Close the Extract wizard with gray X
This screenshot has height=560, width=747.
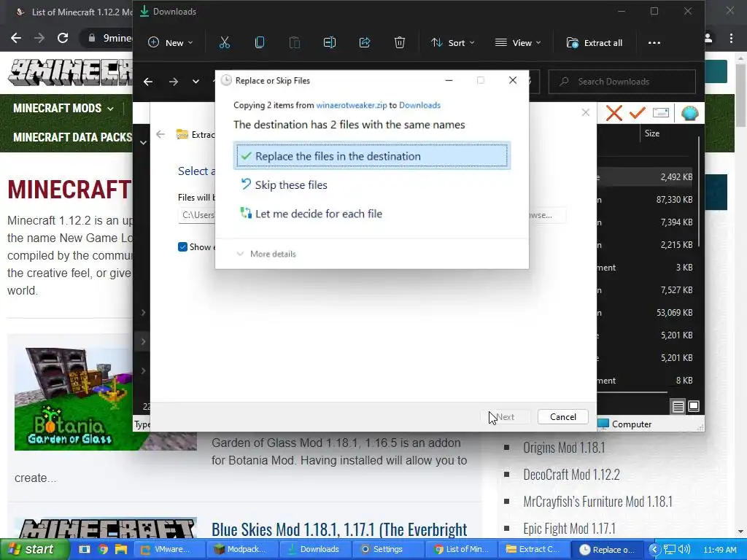tap(586, 112)
